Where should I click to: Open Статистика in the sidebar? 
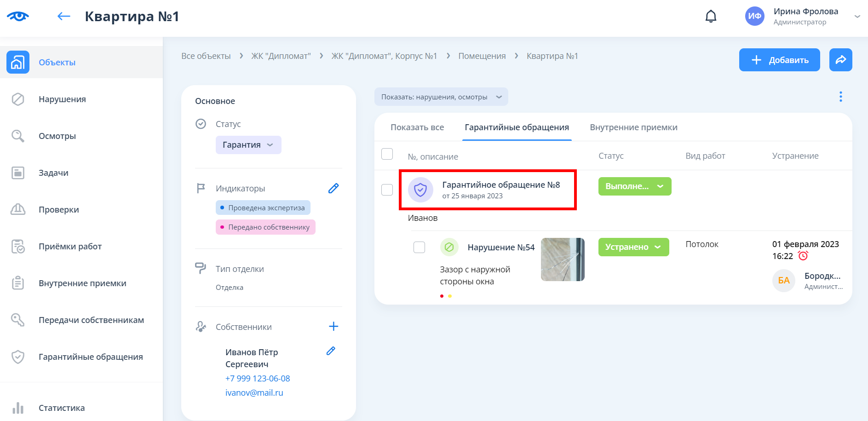coord(62,408)
